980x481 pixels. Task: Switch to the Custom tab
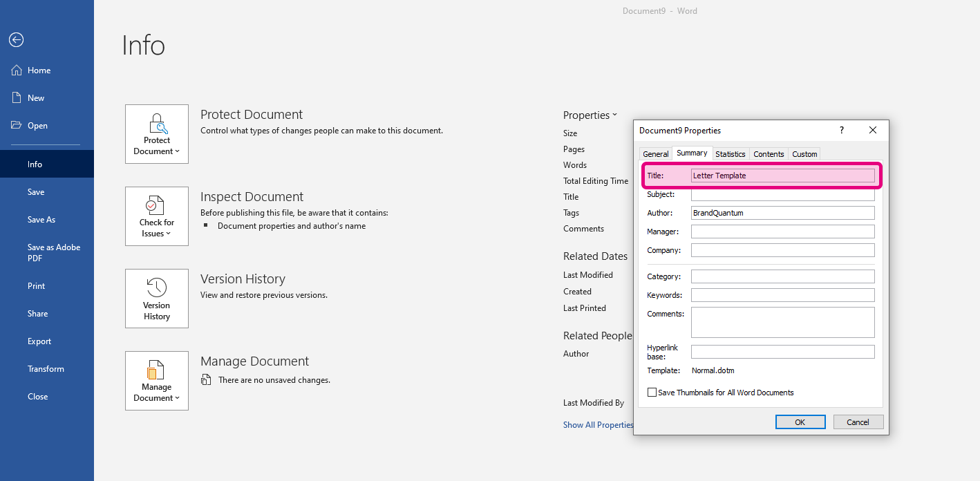[804, 154]
